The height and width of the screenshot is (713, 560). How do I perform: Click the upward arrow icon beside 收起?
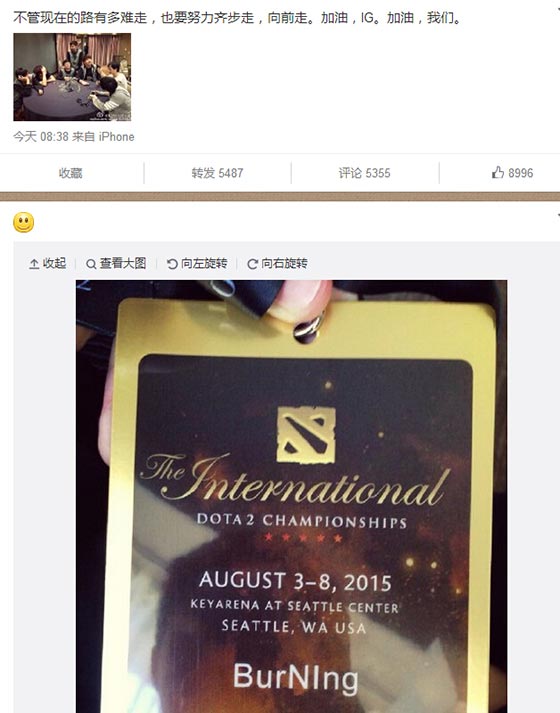34,264
